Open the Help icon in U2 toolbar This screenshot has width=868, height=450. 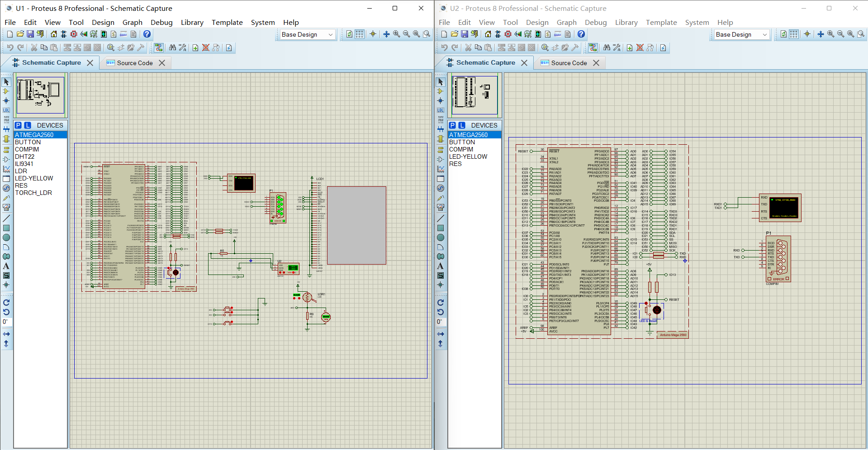[x=581, y=34]
